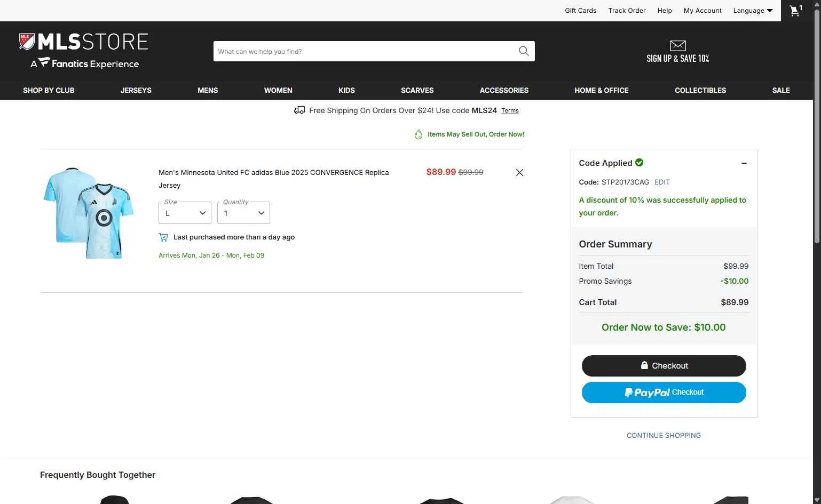The width and height of the screenshot is (821, 504).
Task: Click Continue Shopping link
Action: point(664,435)
